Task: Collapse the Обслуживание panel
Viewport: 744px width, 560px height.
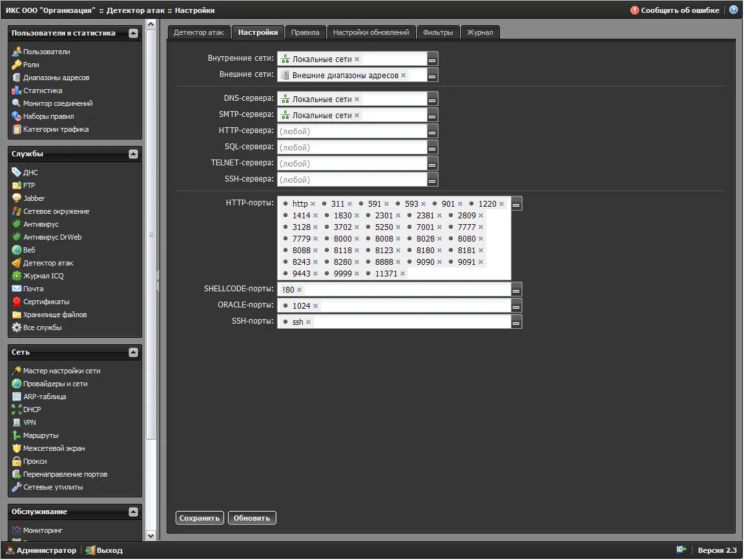Action: tap(133, 512)
